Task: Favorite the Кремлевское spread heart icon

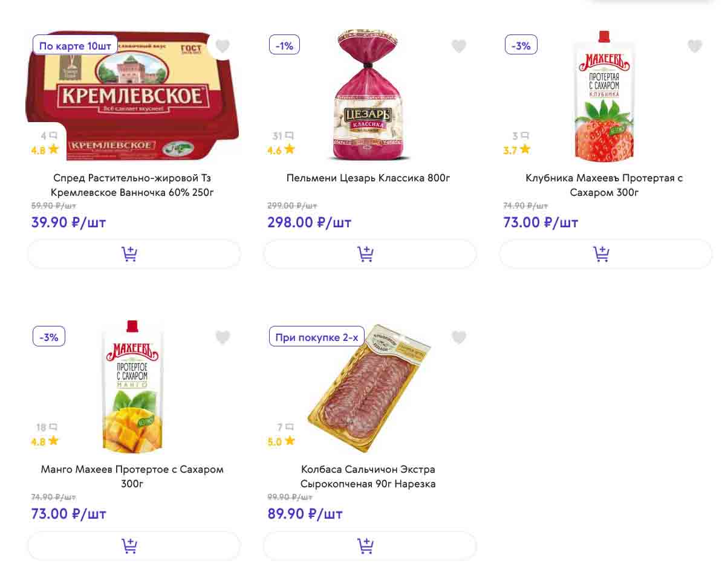Action: click(x=223, y=46)
